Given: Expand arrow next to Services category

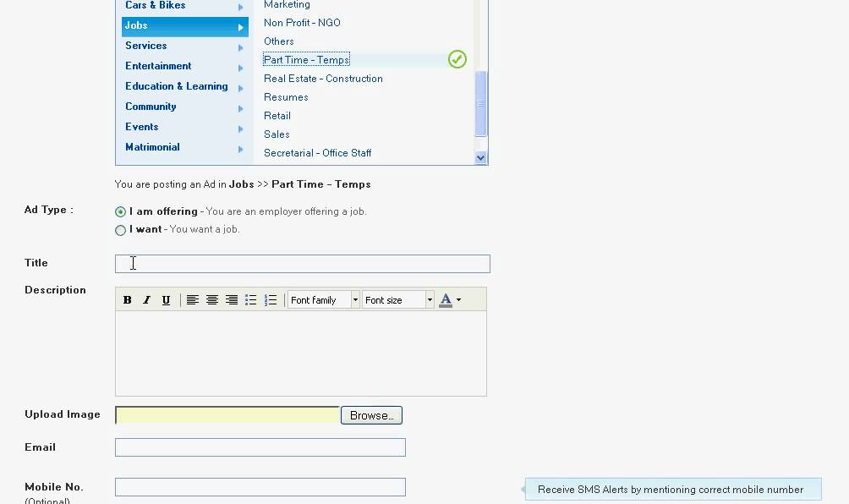Looking at the screenshot, I should click(241, 47).
